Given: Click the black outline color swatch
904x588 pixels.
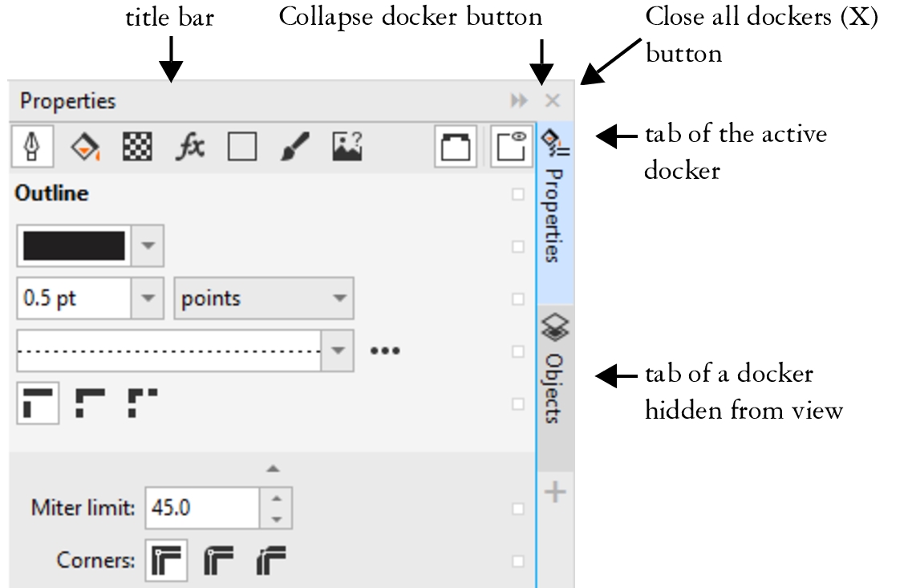Looking at the screenshot, I should coord(74,246).
